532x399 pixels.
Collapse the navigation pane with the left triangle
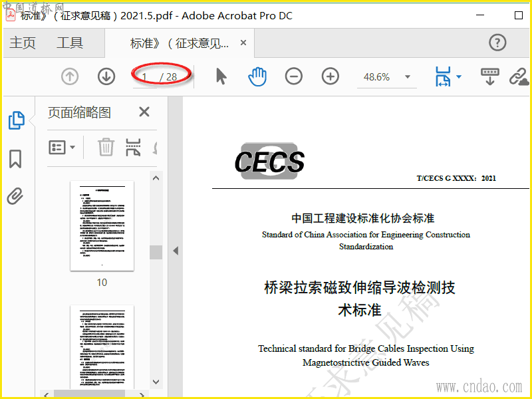pos(176,251)
